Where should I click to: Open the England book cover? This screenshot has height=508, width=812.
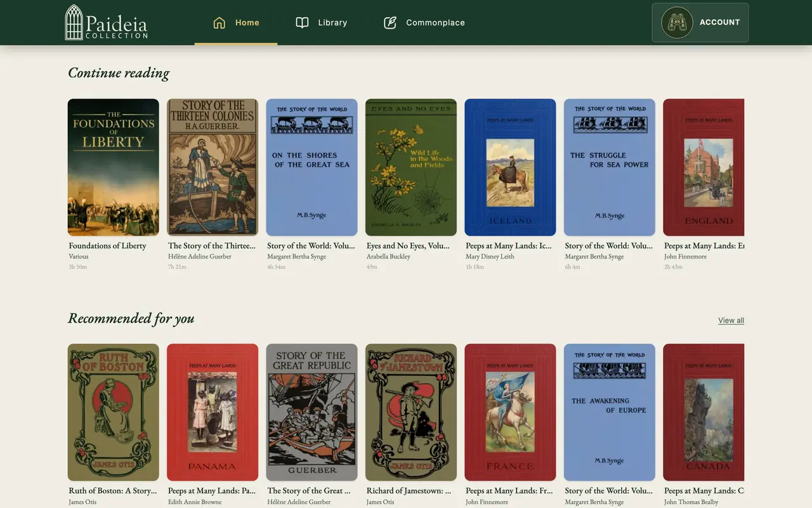(704, 168)
